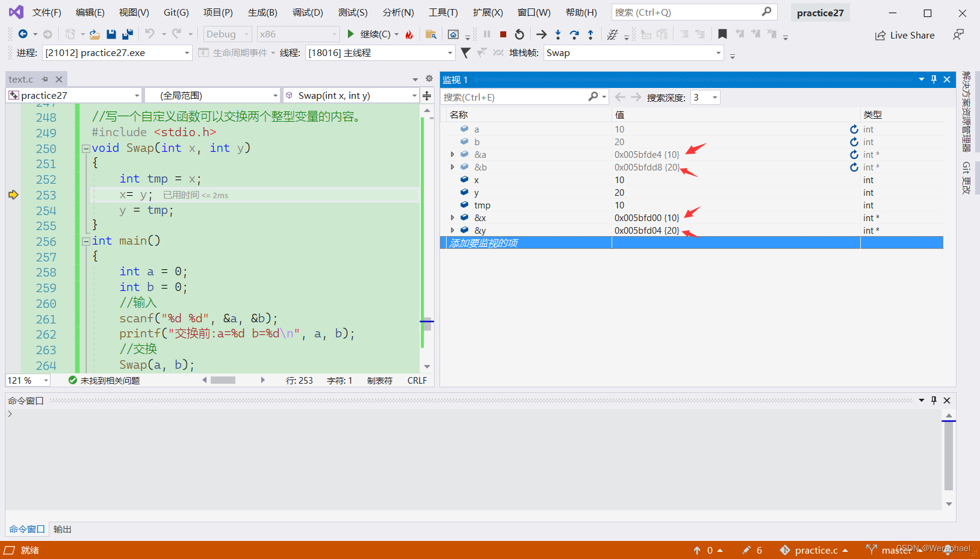Change the search depth (搜索深度) value
This screenshot has width=980, height=559.
[x=705, y=98]
